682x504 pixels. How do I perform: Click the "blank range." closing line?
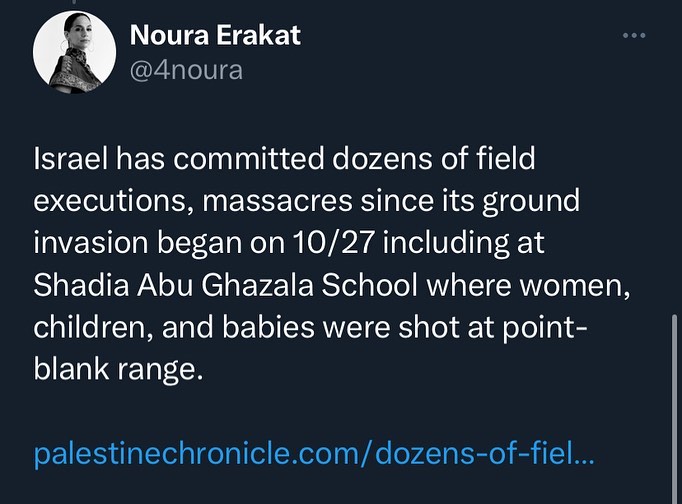[118, 369]
